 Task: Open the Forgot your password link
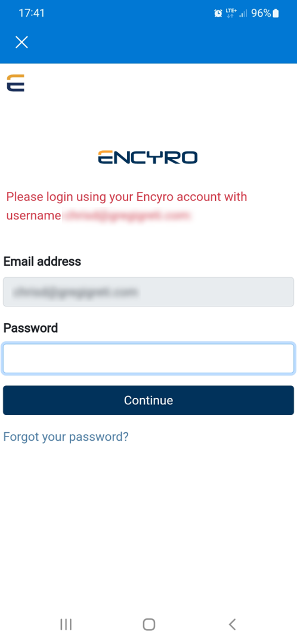coord(66,436)
